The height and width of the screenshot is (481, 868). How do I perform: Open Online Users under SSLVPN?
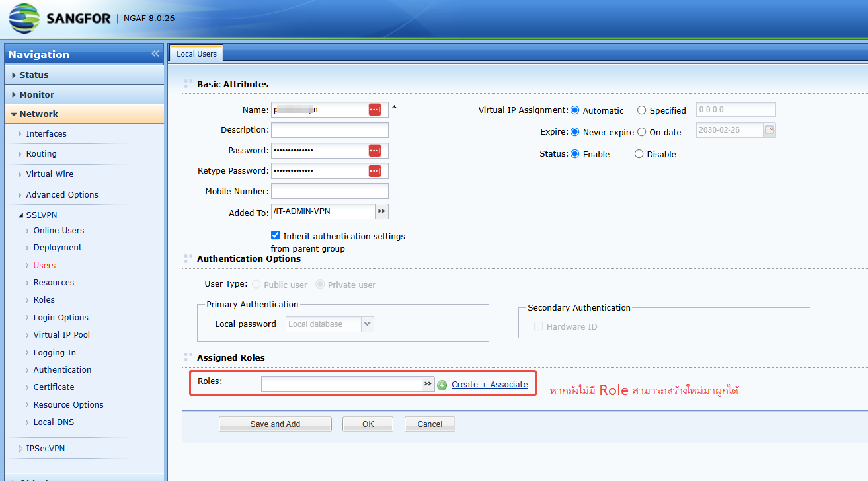click(59, 230)
